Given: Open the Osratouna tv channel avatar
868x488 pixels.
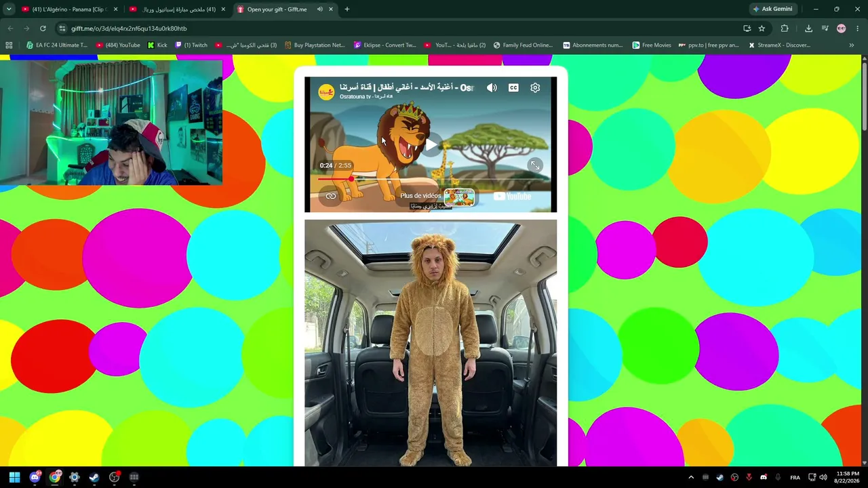Looking at the screenshot, I should coord(326,91).
